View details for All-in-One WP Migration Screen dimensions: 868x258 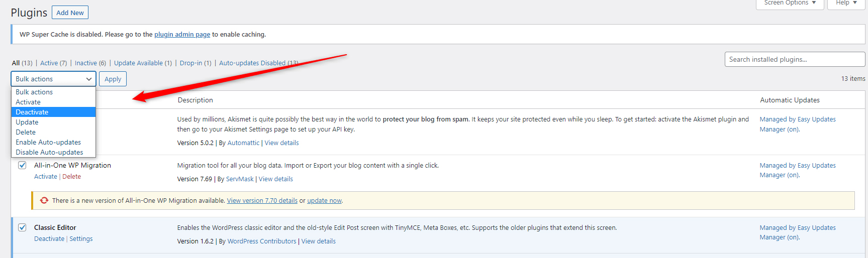point(275,179)
